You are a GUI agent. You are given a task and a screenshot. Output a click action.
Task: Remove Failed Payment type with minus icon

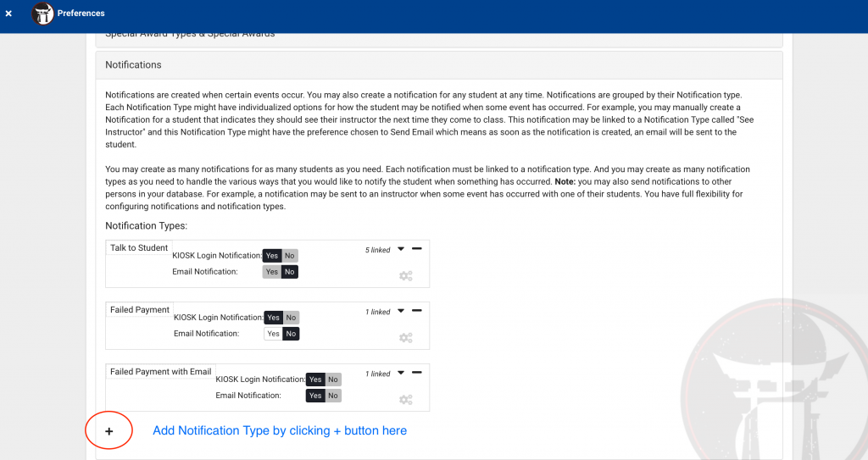416,311
